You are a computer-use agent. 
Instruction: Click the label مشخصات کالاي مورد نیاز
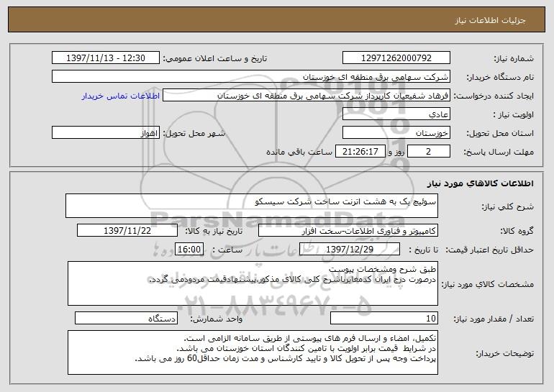(488, 284)
